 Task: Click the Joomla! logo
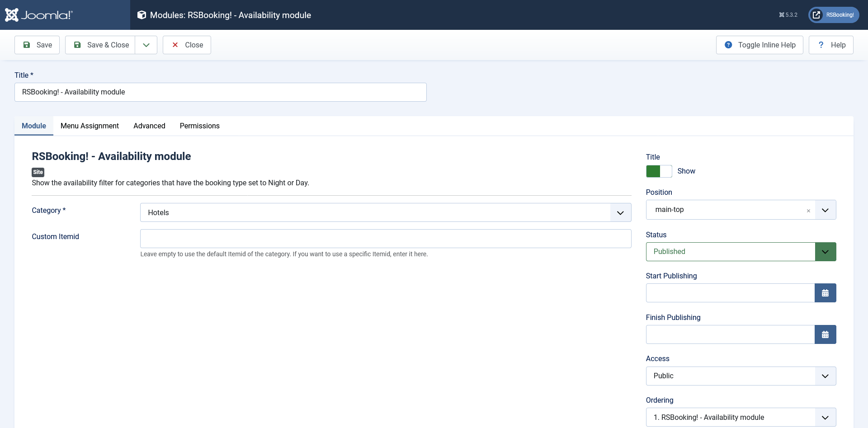[39, 15]
